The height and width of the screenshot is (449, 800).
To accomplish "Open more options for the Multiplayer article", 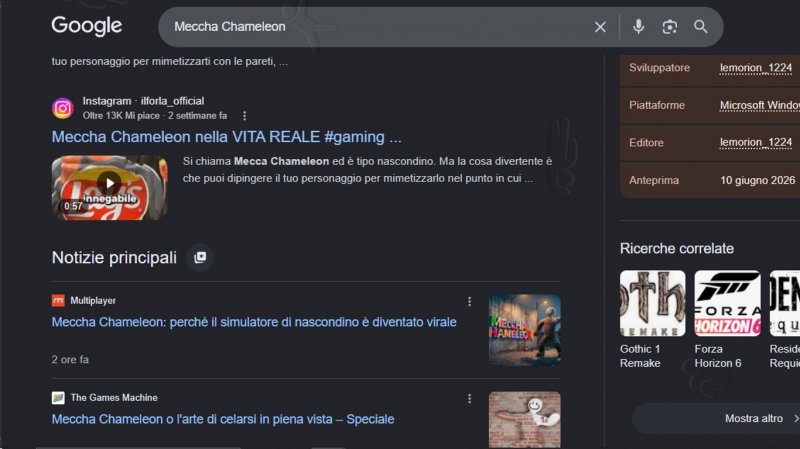I will coord(469,302).
